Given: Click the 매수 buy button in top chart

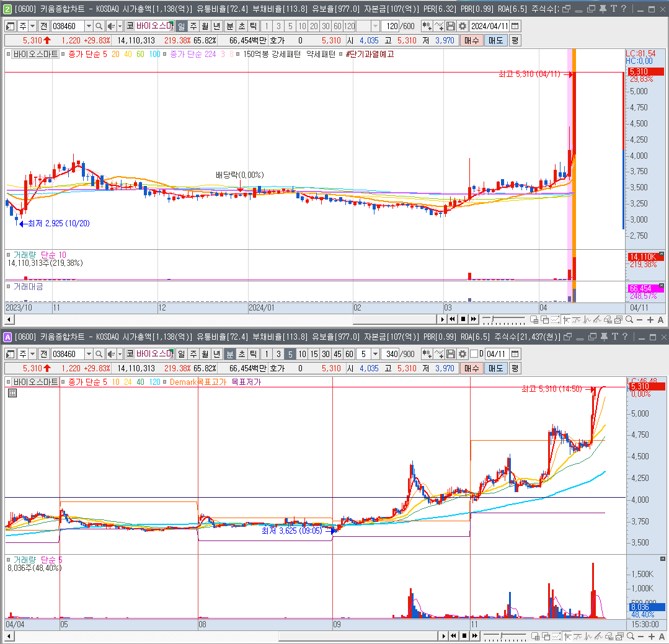Looking at the screenshot, I should (471, 40).
